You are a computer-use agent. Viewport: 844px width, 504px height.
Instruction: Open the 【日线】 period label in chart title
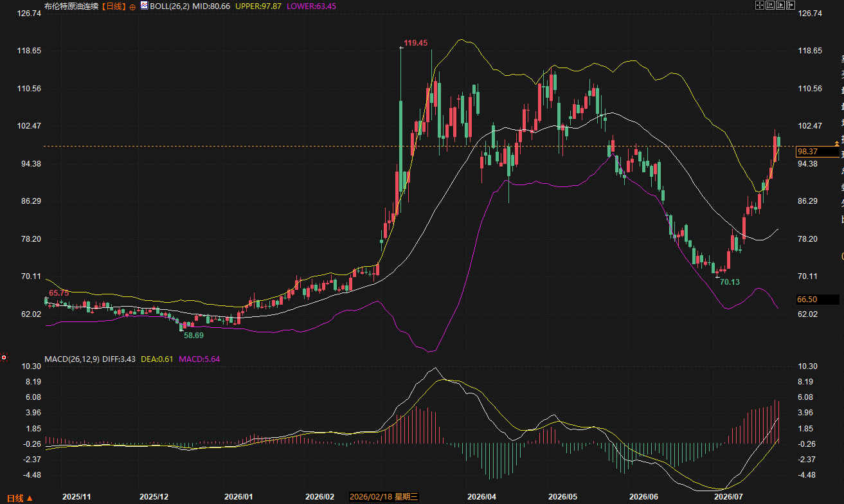point(114,6)
